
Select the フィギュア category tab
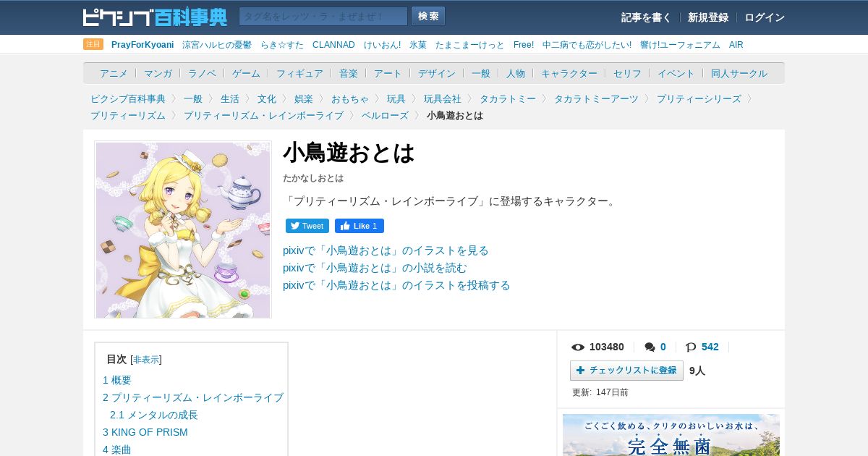[x=299, y=73]
